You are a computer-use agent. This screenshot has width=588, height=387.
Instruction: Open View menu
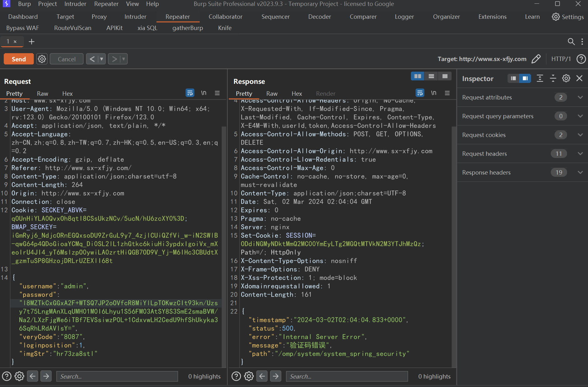pyautogui.click(x=132, y=4)
